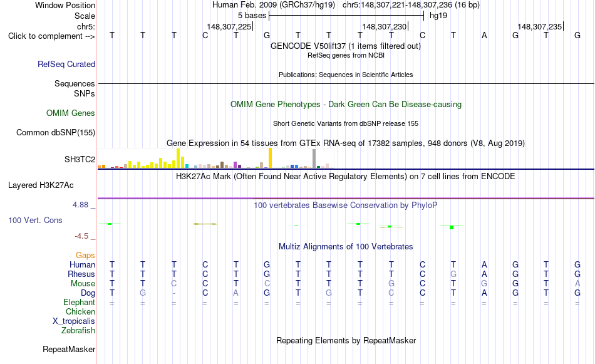Click the 100 Vert. Cons label
595x364 pixels.
pyautogui.click(x=35, y=220)
